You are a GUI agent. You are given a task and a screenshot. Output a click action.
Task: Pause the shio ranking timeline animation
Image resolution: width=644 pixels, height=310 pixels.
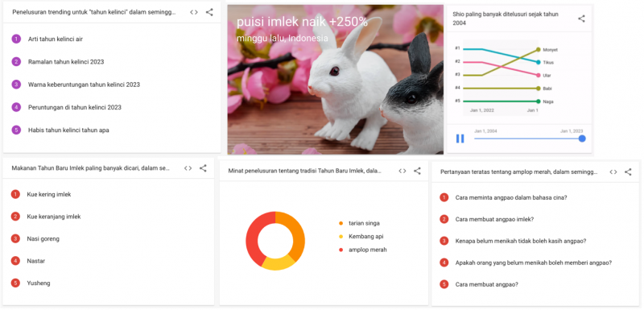[460, 138]
